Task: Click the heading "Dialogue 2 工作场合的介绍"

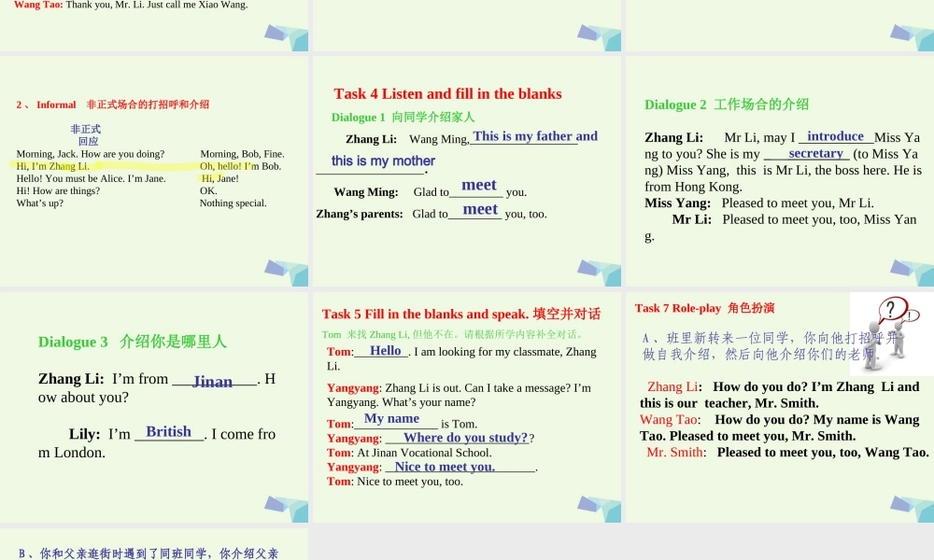Action: [726, 105]
